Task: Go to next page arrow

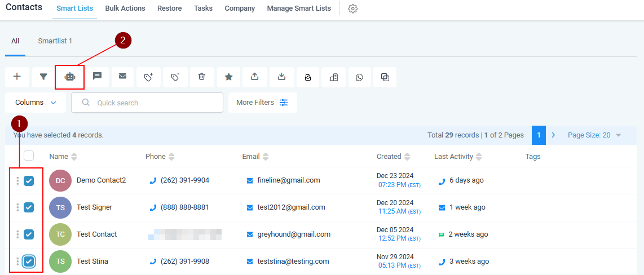Action: pos(553,135)
